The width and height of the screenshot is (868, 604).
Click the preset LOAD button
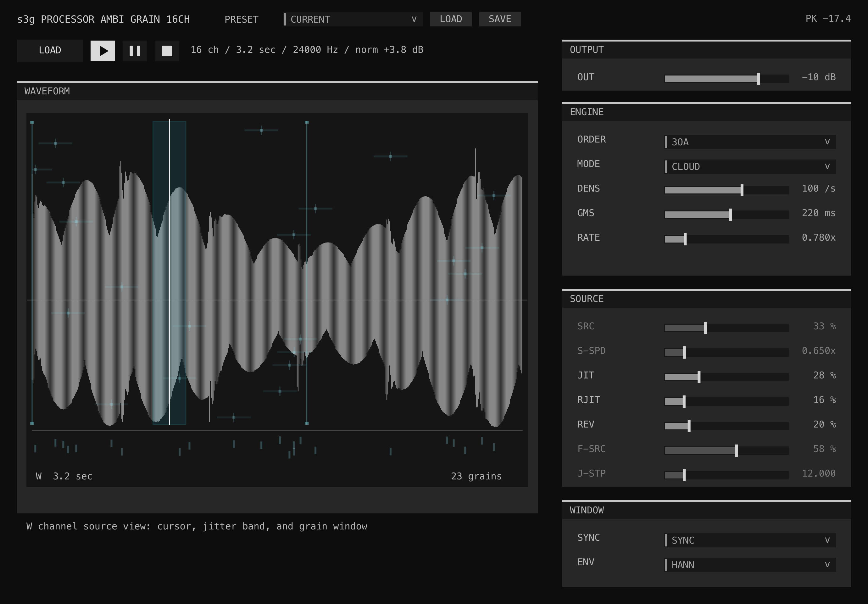(x=451, y=19)
